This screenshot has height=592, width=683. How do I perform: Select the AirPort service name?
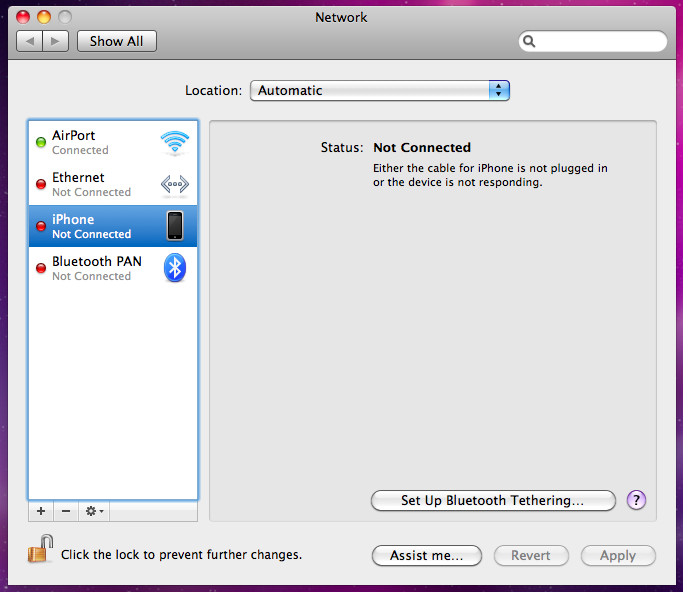click(74, 135)
